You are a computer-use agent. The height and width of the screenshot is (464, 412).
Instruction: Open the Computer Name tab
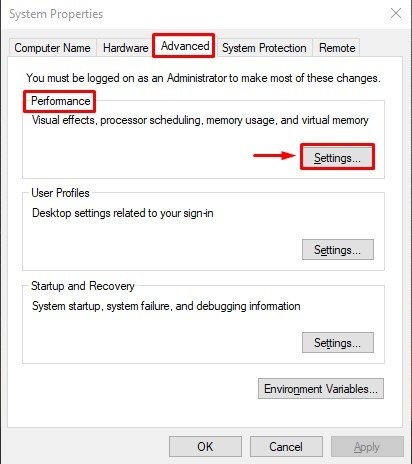(x=52, y=48)
